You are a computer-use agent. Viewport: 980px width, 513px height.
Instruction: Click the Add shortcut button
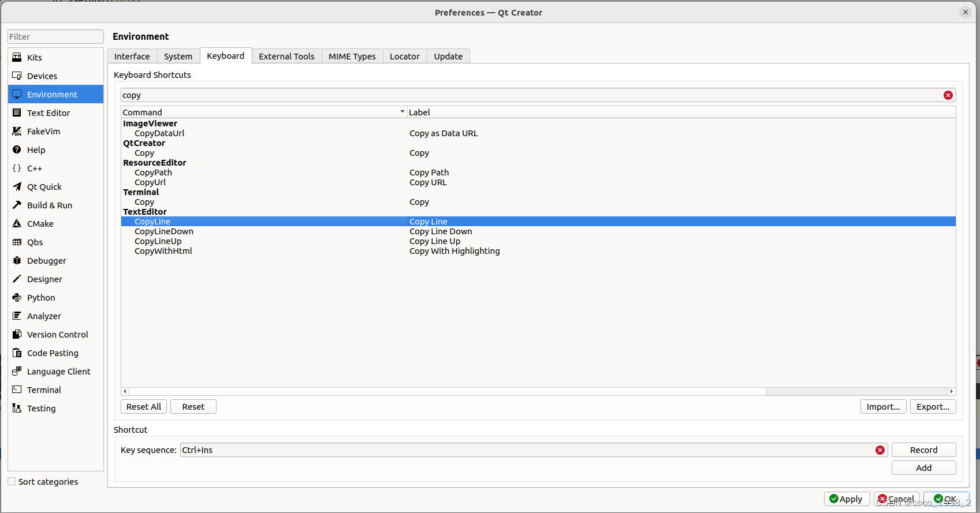[x=924, y=468]
